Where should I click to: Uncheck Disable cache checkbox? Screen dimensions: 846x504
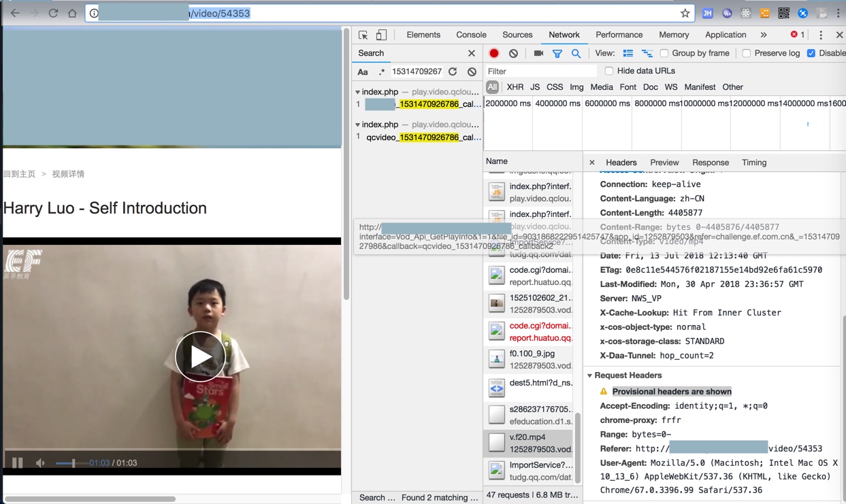[x=811, y=53]
